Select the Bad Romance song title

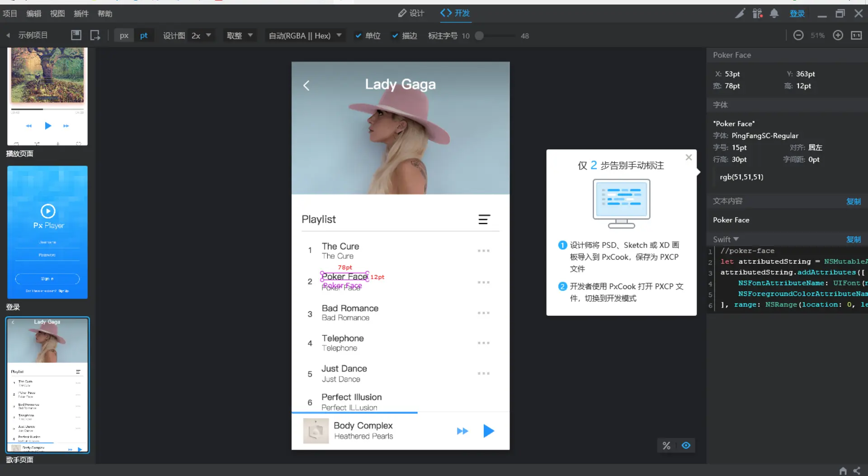pos(350,308)
